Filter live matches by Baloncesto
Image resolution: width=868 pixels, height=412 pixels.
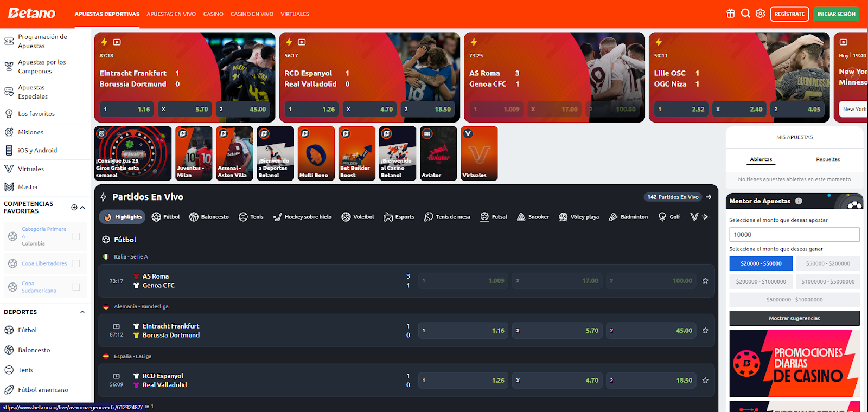[x=209, y=217]
